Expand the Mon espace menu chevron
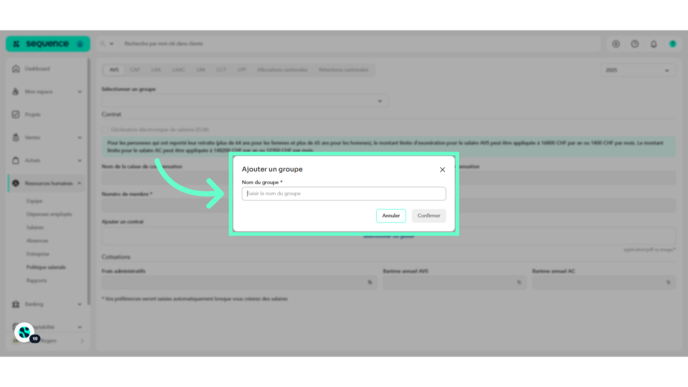 click(x=79, y=92)
